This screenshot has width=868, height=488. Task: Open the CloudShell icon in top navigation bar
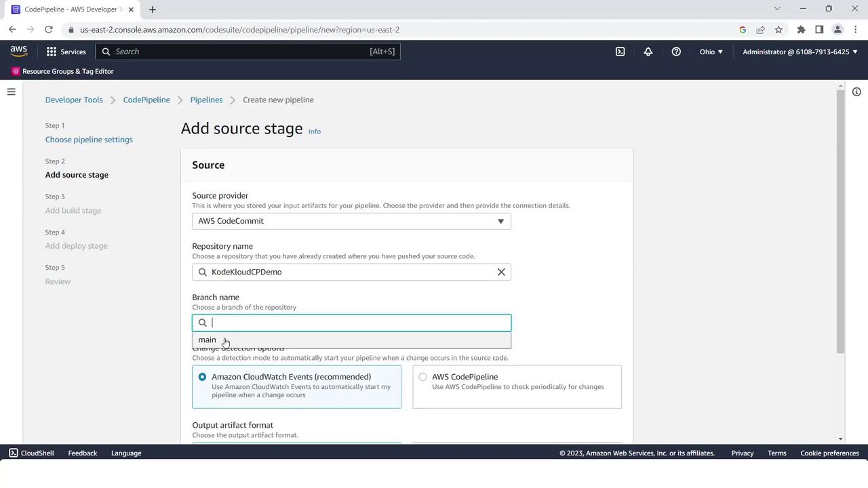[x=620, y=52]
